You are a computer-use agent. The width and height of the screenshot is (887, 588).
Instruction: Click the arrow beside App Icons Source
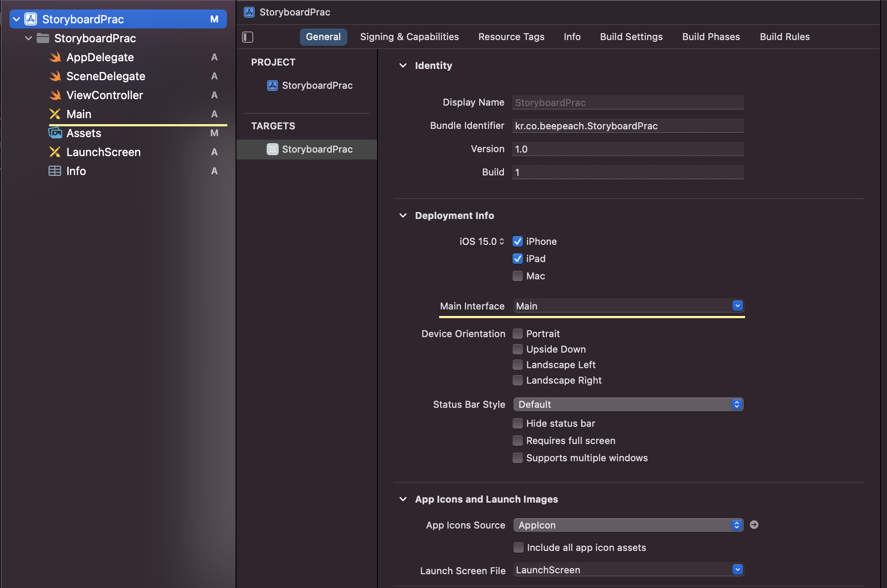point(754,525)
